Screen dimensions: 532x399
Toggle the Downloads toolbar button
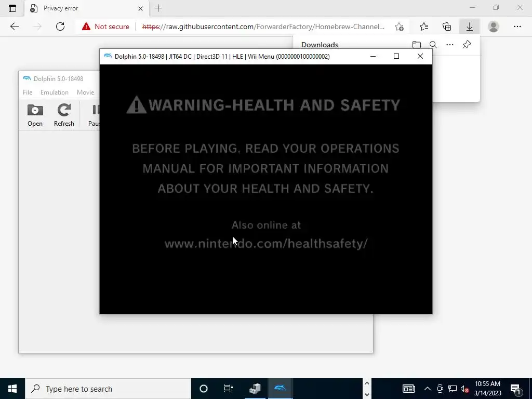[470, 26]
